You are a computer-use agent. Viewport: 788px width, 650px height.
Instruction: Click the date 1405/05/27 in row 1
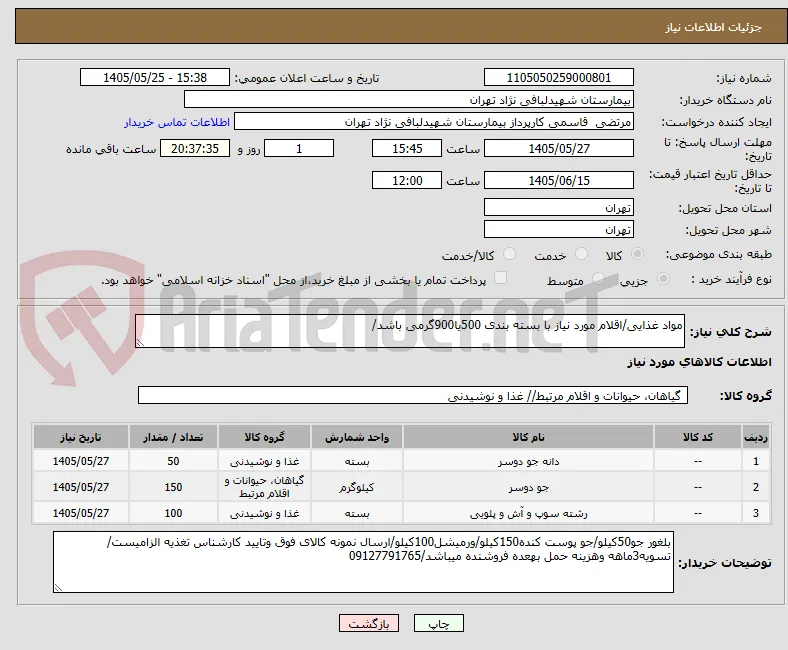(x=81, y=461)
